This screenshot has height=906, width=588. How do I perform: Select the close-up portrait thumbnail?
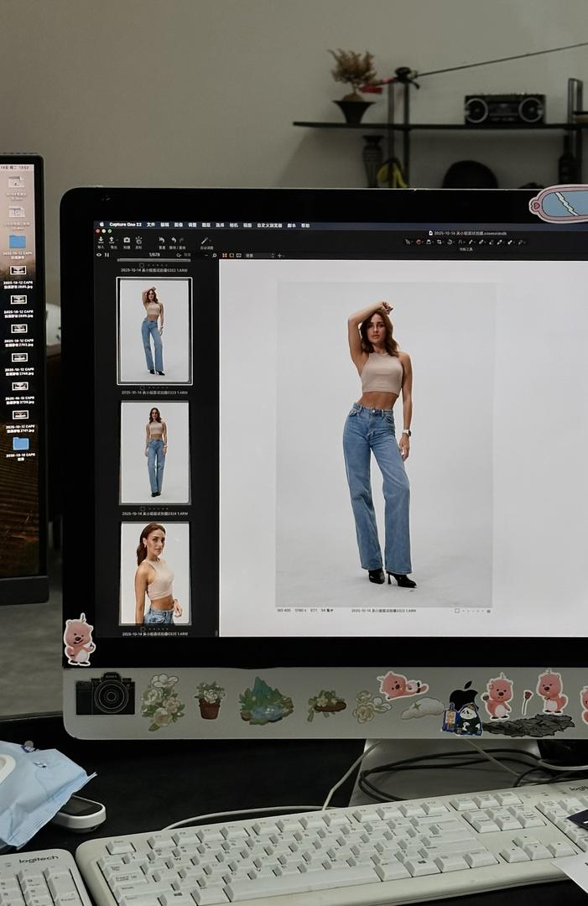[x=154, y=574]
